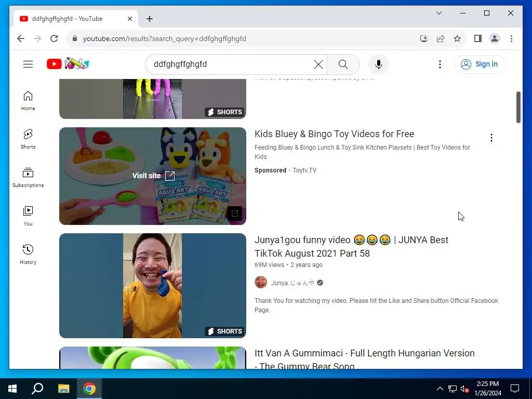Click the Sign in button

point(480,64)
